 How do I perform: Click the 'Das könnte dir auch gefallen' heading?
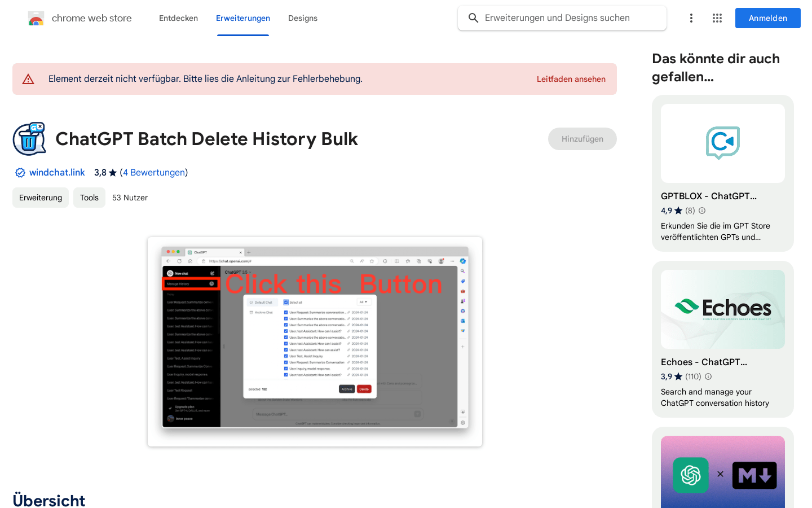716,68
